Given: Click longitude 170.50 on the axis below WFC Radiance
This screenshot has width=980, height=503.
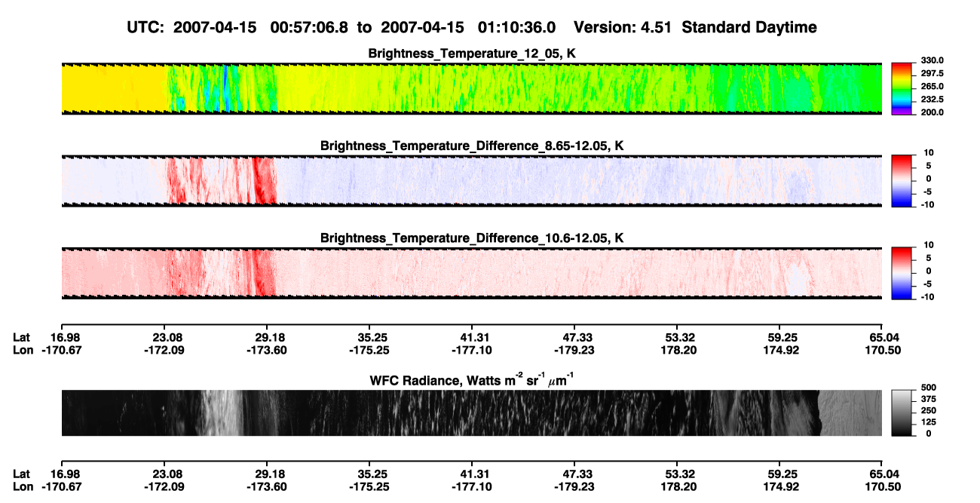Looking at the screenshot, I should [x=884, y=486].
